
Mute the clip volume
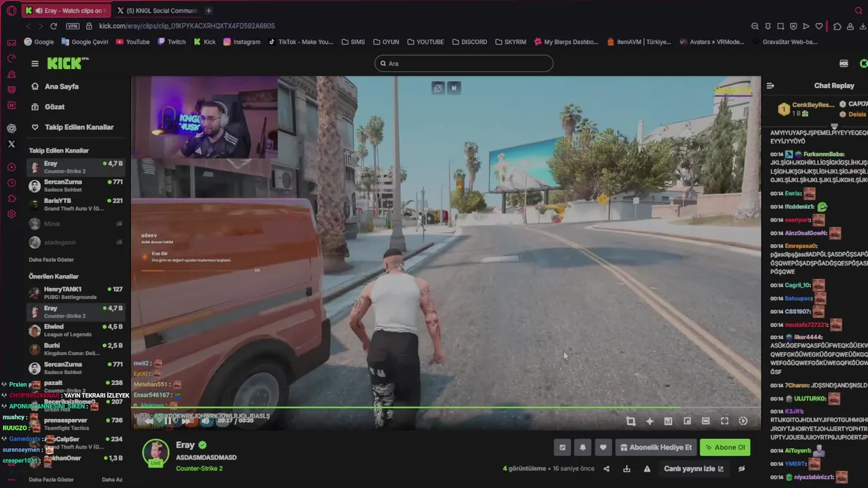[205, 421]
